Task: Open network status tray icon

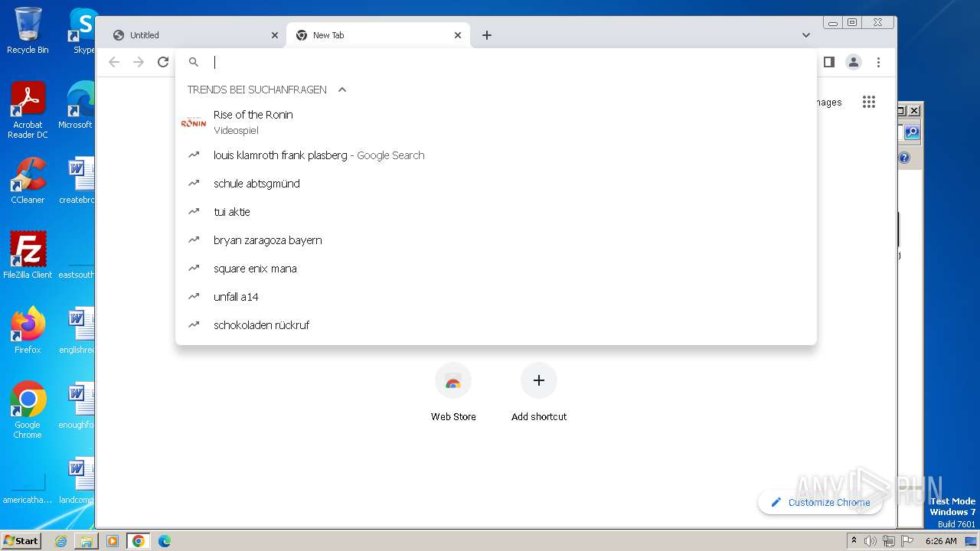Action: [889, 541]
